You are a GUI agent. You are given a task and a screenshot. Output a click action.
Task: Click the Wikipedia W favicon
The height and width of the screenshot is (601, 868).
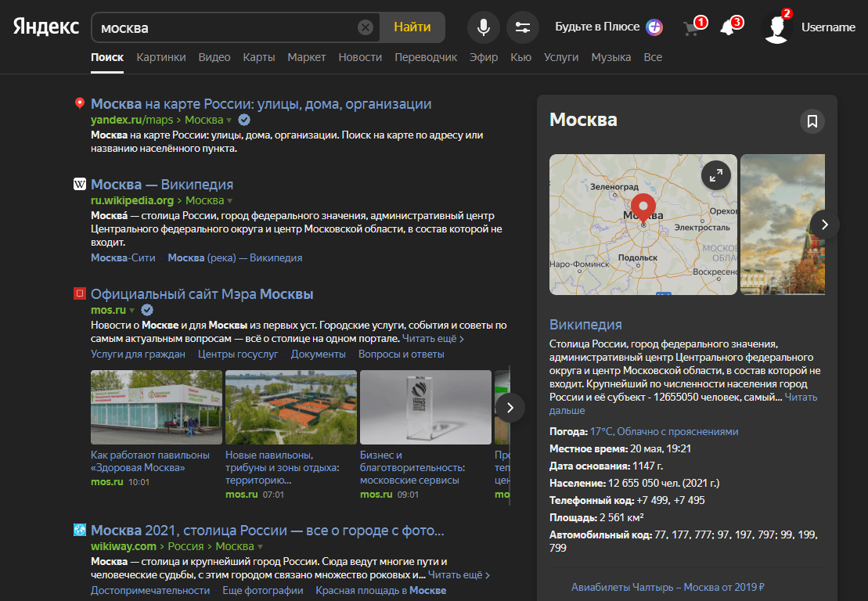coord(80,184)
